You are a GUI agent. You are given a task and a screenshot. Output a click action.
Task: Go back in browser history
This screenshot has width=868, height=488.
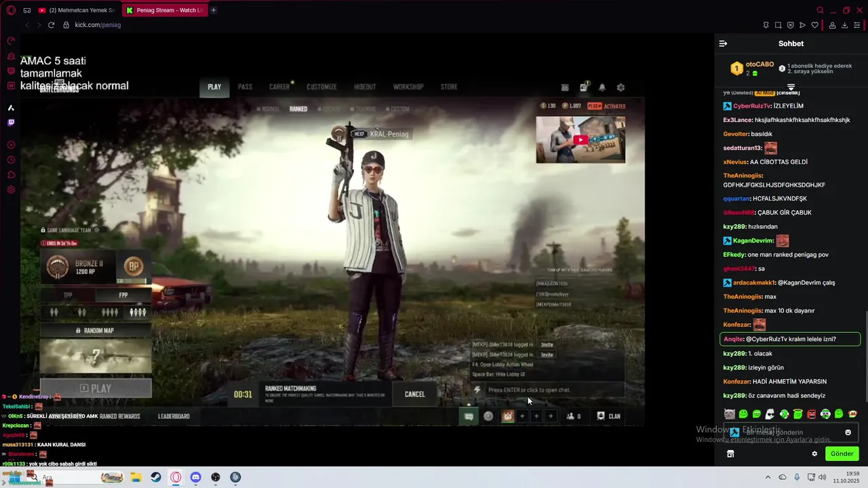[x=27, y=25]
